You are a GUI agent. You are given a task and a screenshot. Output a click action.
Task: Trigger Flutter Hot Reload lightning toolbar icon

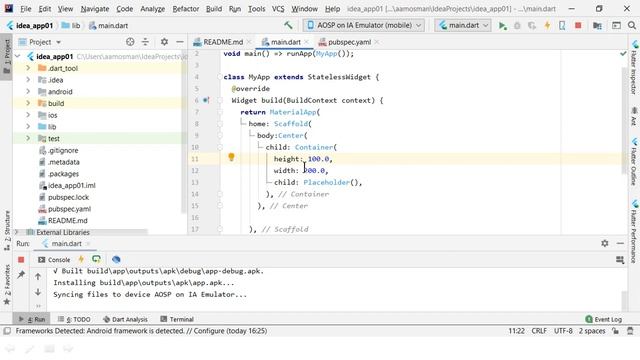pos(547,26)
